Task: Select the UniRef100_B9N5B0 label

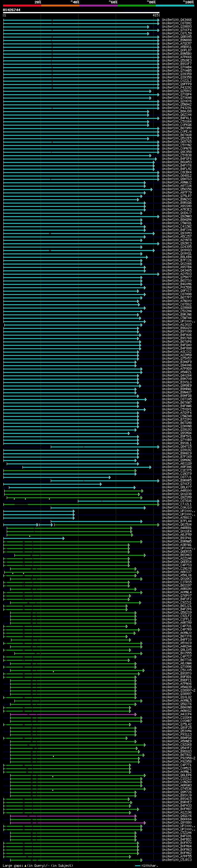Action: [177, 54]
